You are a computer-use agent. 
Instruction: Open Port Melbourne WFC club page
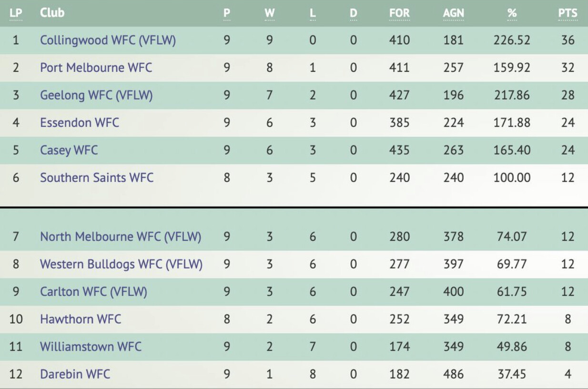coord(96,68)
